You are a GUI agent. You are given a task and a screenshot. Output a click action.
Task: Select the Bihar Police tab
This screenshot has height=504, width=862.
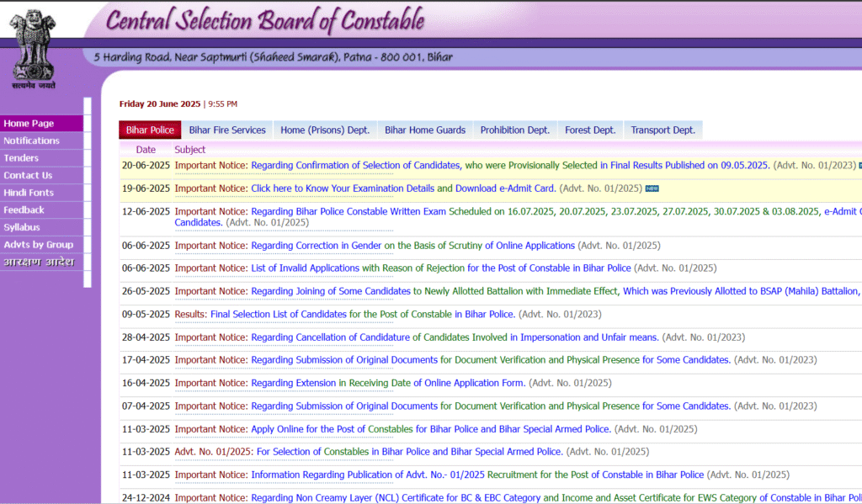pos(150,130)
